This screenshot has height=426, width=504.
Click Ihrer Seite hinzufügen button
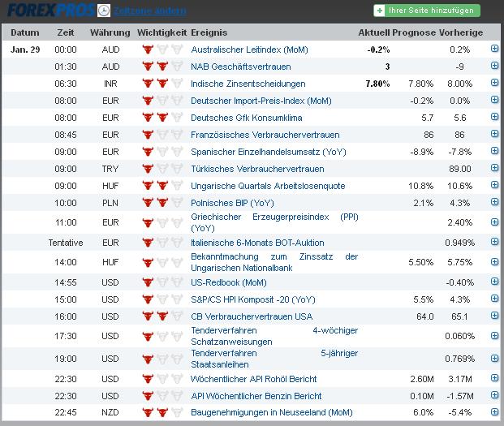[x=427, y=11]
